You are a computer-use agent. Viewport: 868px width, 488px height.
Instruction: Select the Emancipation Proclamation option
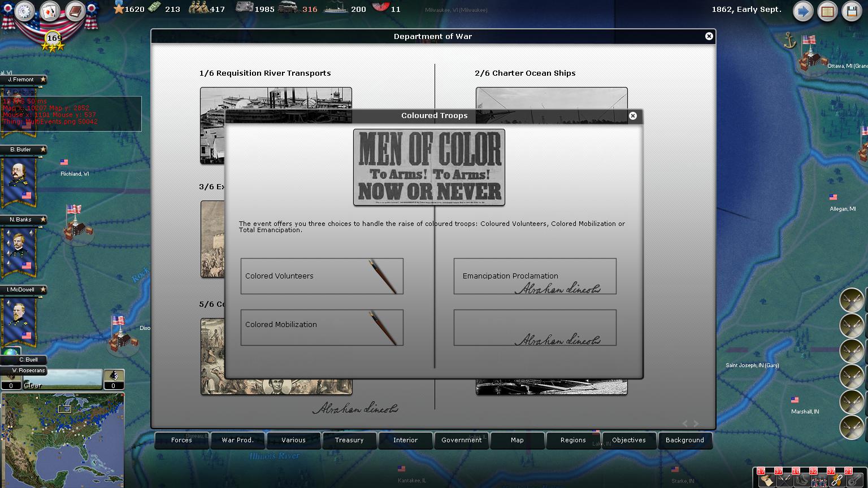coord(535,276)
